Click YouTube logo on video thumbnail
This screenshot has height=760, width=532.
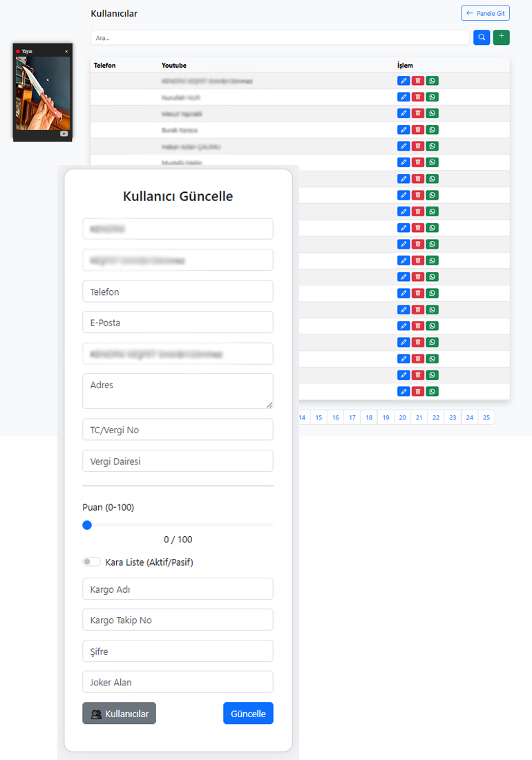(64, 134)
